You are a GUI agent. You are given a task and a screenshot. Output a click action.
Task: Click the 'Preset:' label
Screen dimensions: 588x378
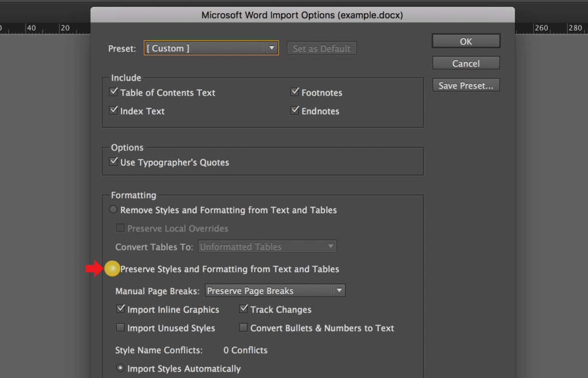click(x=122, y=49)
